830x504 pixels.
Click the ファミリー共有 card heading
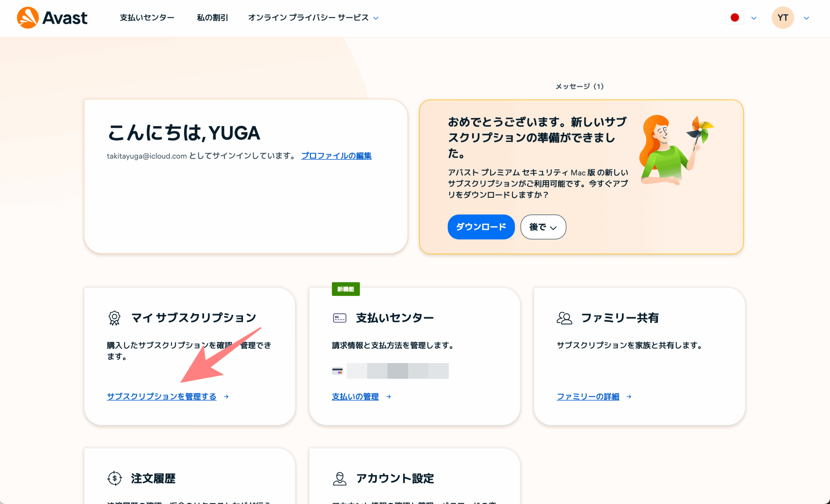click(620, 318)
